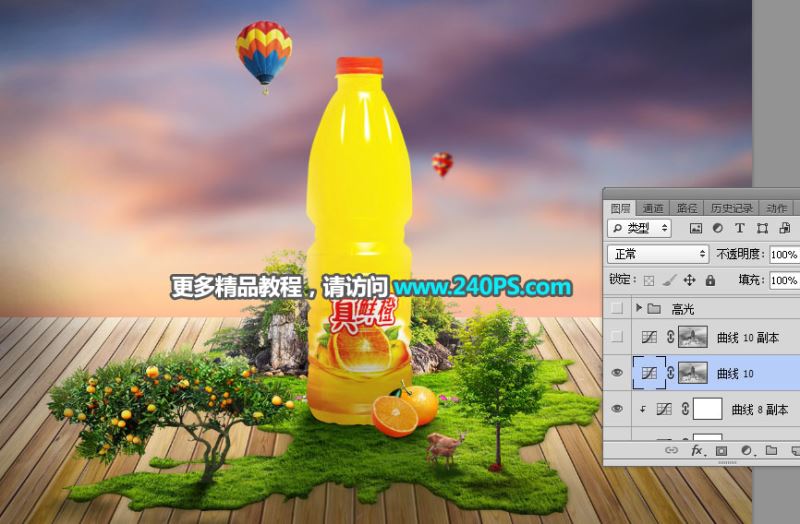Filter layers by type (T) icon
The height and width of the screenshot is (524, 800).
click(x=740, y=228)
